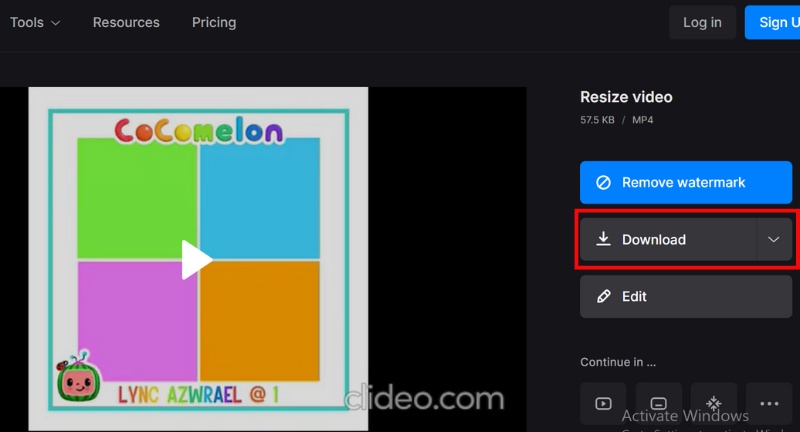Show more tools with three-dots icon
Screen dimensions: 800x432
pyautogui.click(x=769, y=404)
